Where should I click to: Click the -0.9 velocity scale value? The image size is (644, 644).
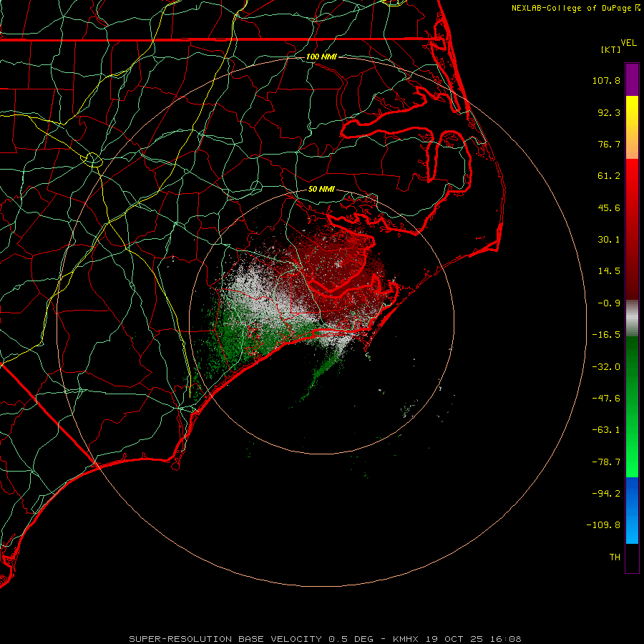click(609, 303)
